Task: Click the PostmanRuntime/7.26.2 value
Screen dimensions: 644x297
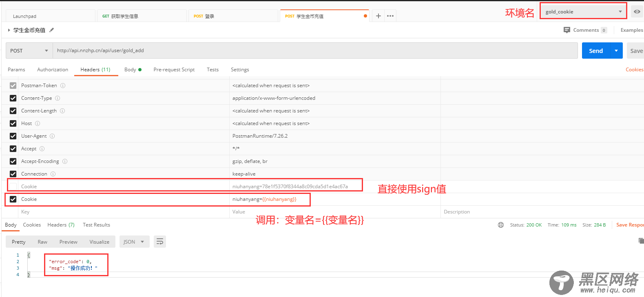Action: pyautogui.click(x=260, y=136)
